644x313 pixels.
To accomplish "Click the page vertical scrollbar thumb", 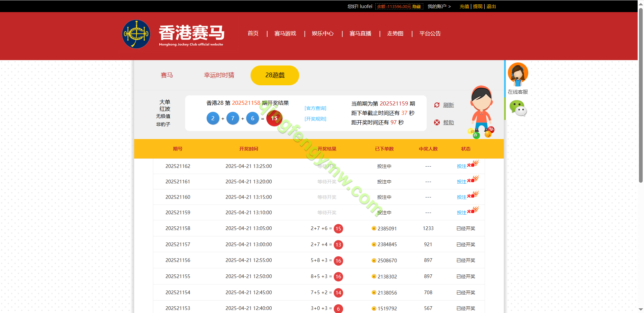I will (641, 95).
